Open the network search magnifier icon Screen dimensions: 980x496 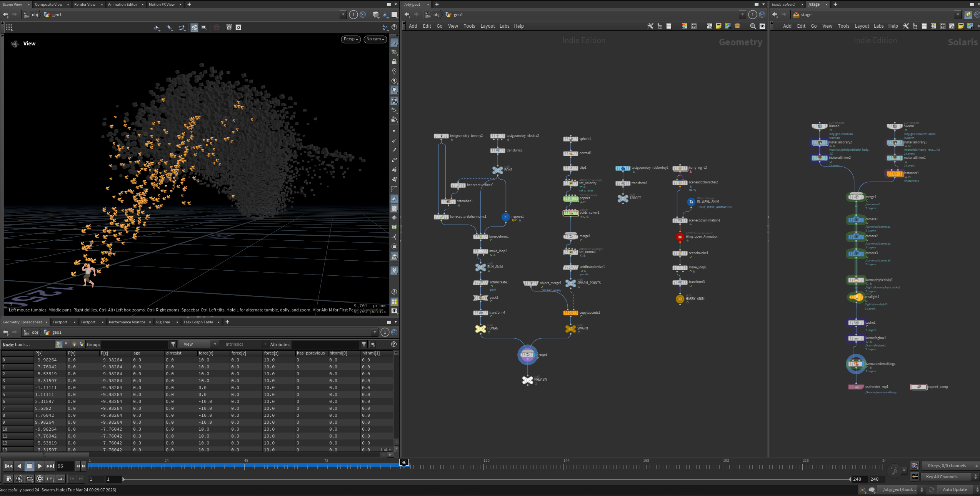coord(753,26)
